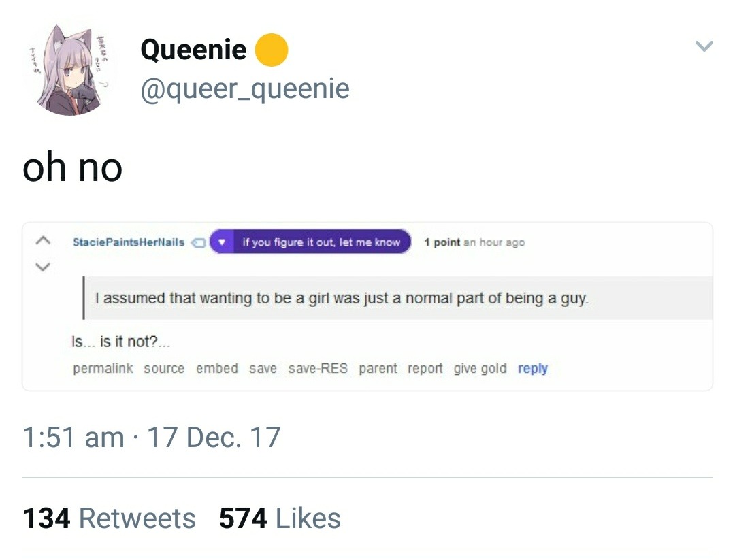
Task: Report the Reddit comment
Action: (425, 368)
